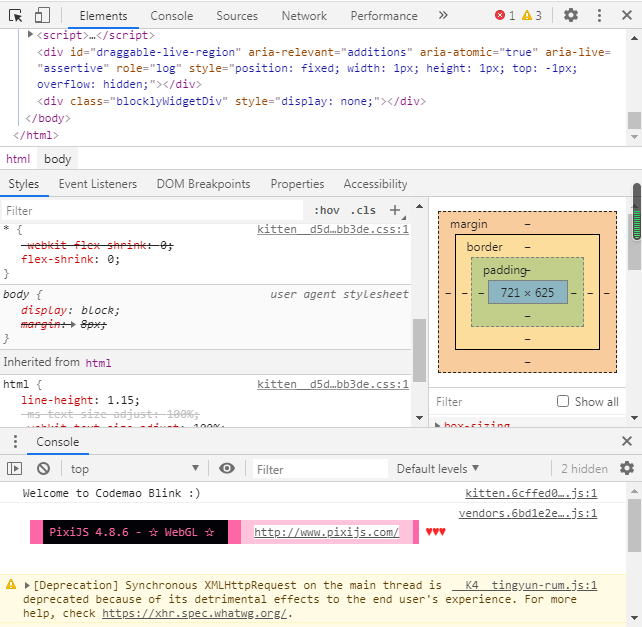The width and height of the screenshot is (642, 627).
Task: Select the closing body tag
Action: 48,118
